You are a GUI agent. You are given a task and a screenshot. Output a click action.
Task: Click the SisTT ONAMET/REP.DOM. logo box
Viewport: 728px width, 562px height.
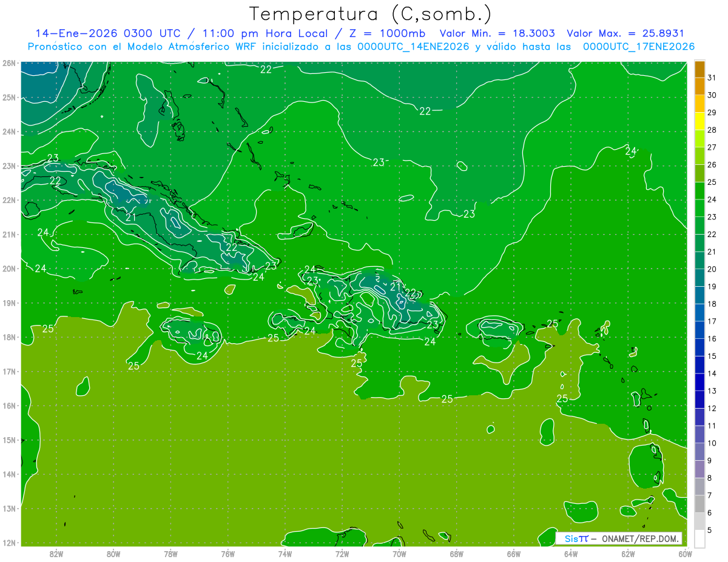click(x=619, y=538)
